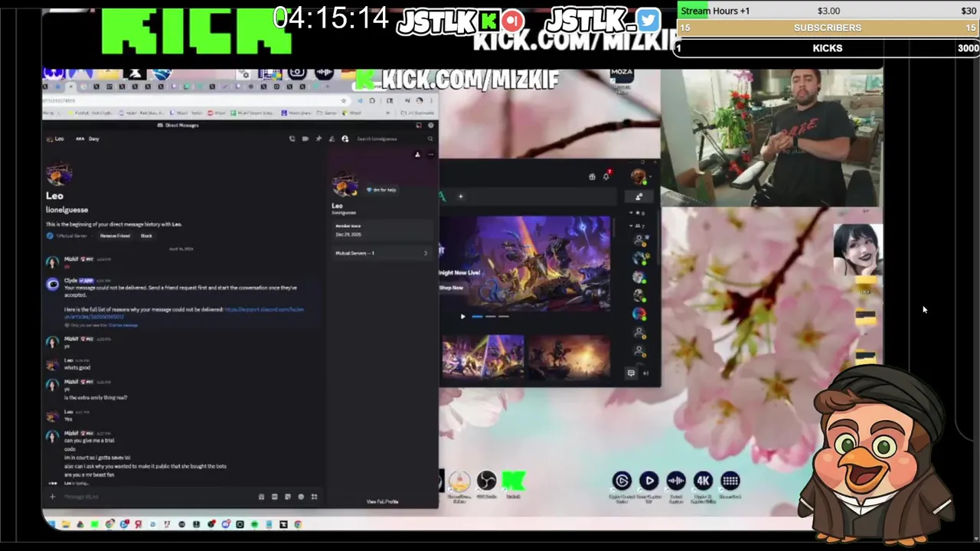Viewport: 980px width, 551px height.
Task: Open the sound wave Elgato desktop icon
Action: pos(676,481)
